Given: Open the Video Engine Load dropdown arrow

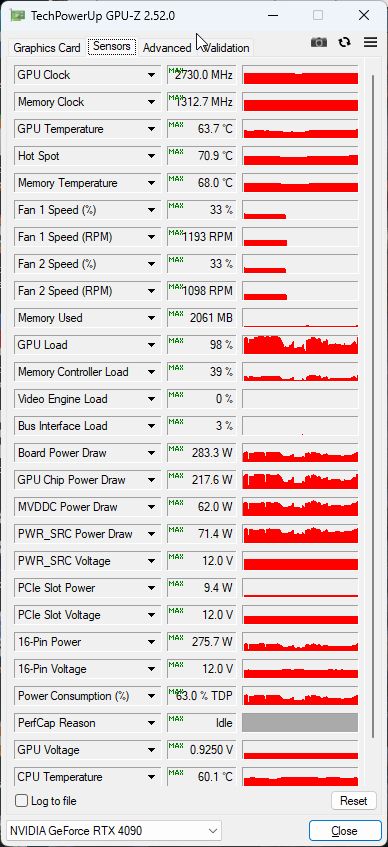Looking at the screenshot, I should [x=151, y=399].
